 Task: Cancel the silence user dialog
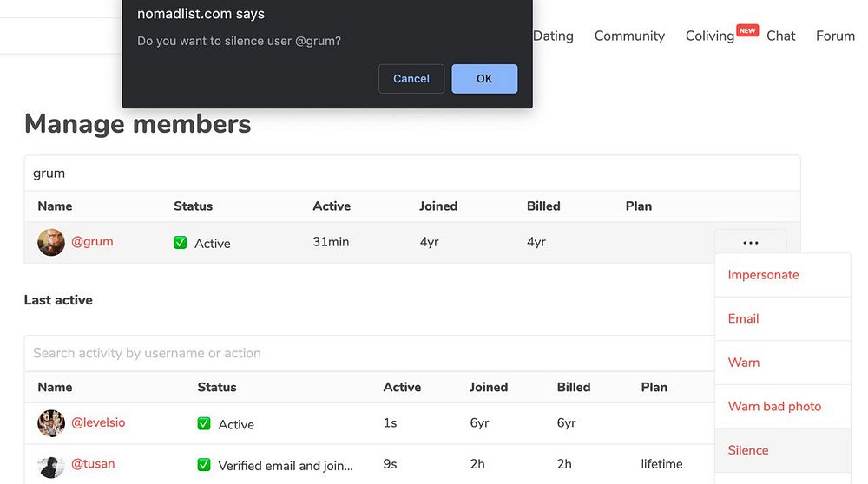coord(411,79)
